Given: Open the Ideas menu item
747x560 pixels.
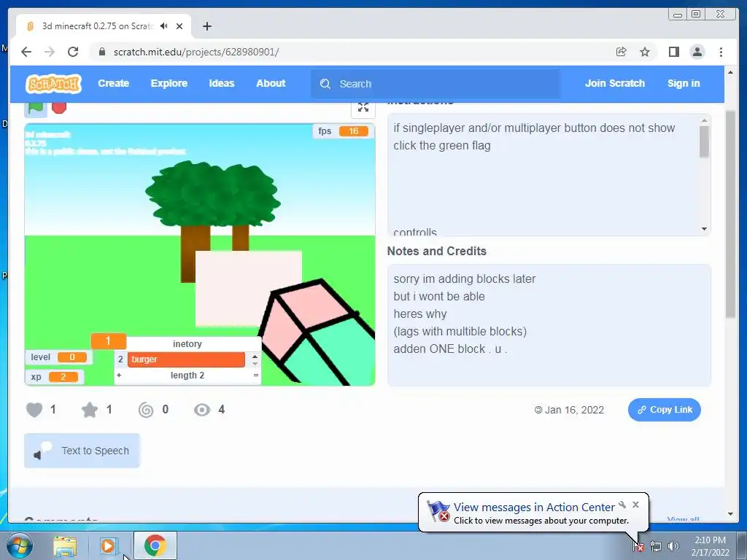Looking at the screenshot, I should pos(222,83).
